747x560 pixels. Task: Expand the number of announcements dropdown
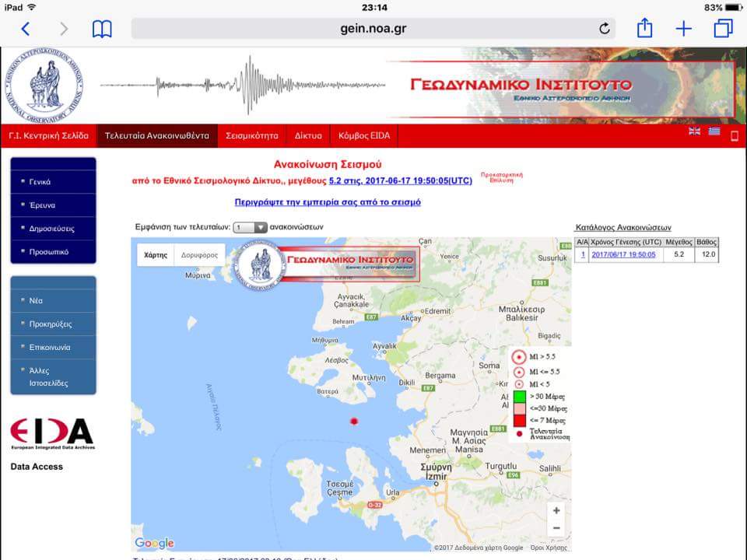(250, 228)
